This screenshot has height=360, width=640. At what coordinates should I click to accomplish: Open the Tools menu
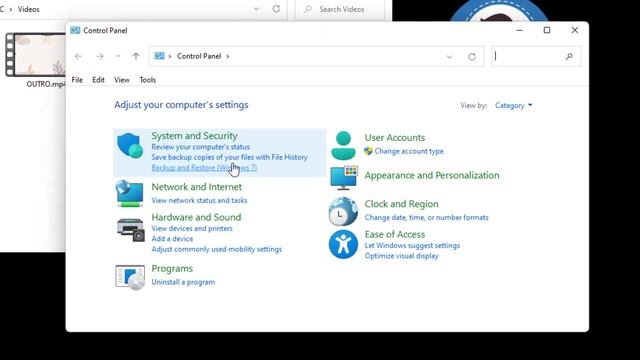click(x=147, y=80)
